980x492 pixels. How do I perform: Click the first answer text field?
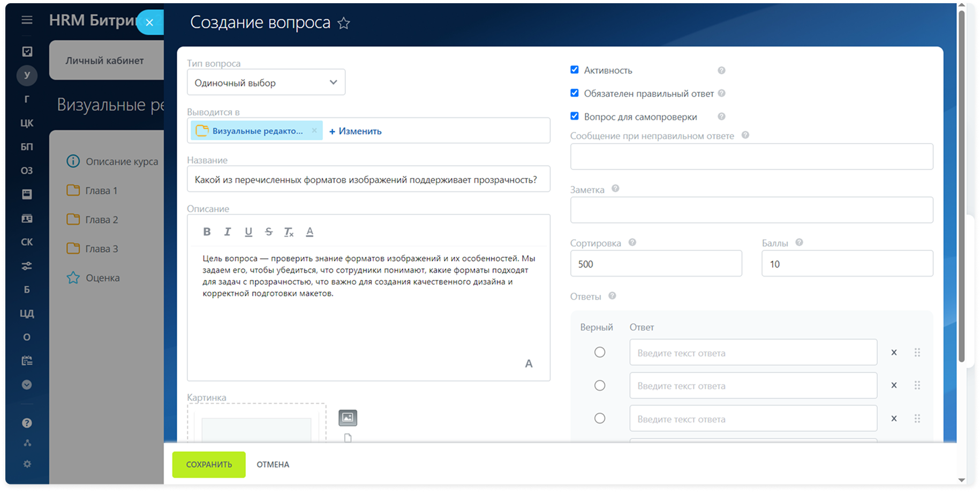(x=753, y=353)
